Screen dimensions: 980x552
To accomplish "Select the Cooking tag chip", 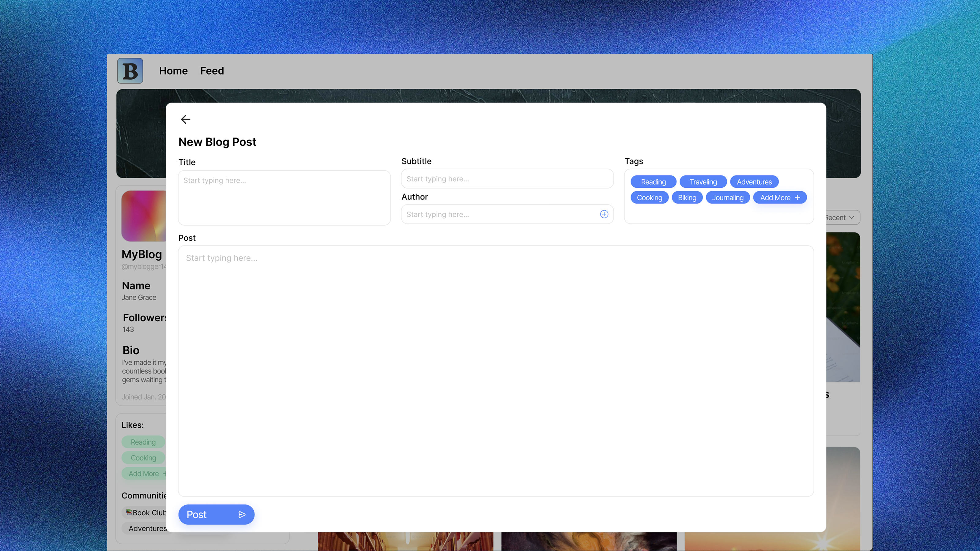I will [649, 197].
